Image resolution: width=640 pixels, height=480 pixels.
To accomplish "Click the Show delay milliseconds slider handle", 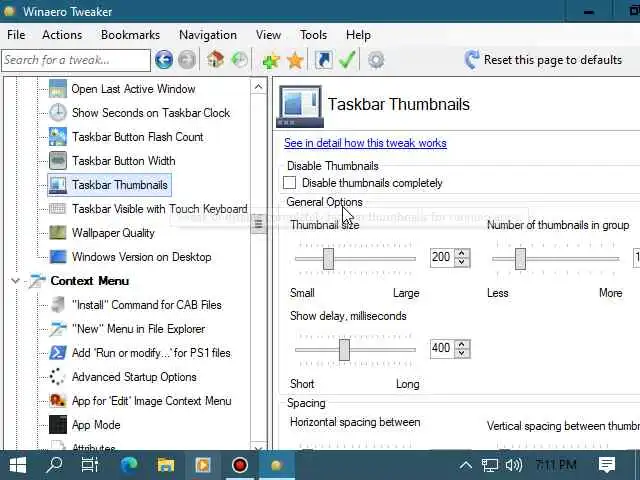I will point(344,349).
